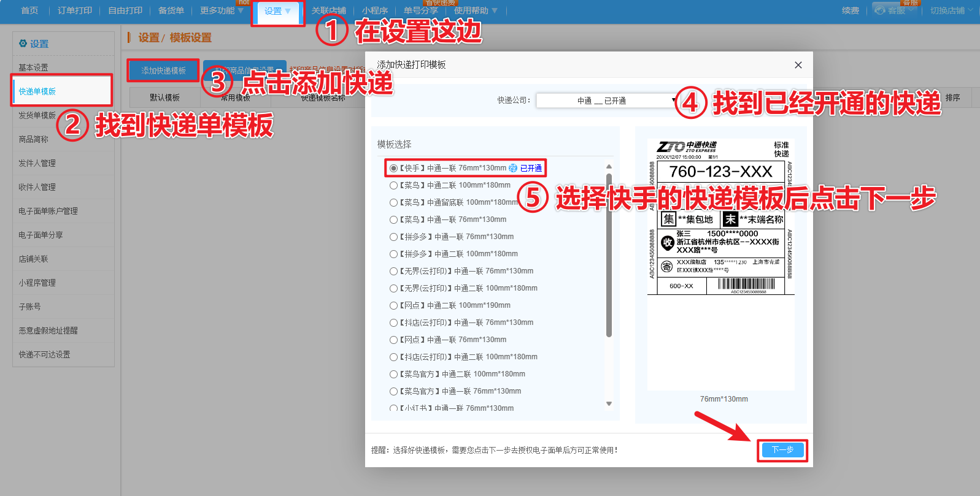The height and width of the screenshot is (496, 980).
Task: Expand the 设置 menu in top navigation
Action: click(x=277, y=11)
